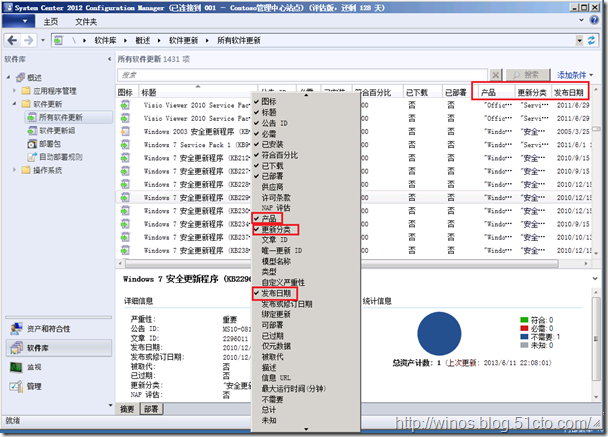Click the 应用程序管理 folder icon
The height and width of the screenshot is (437, 608).
pyautogui.click(x=26, y=91)
